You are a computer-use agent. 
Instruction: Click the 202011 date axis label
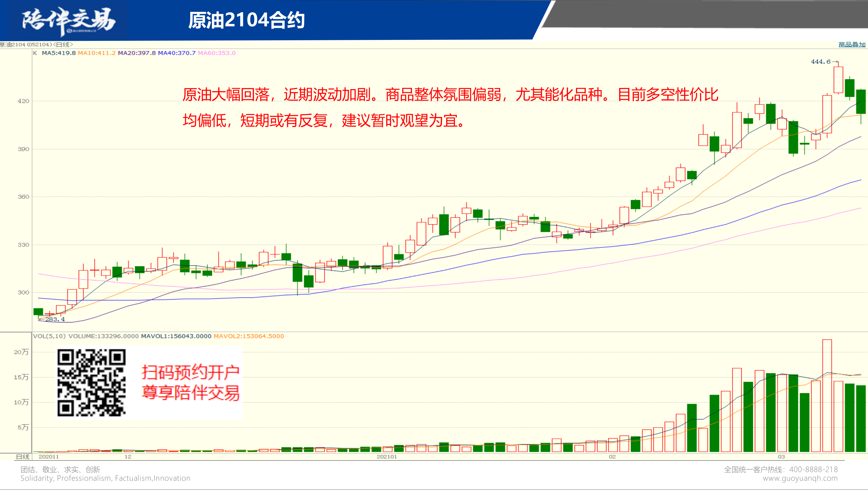[49, 457]
